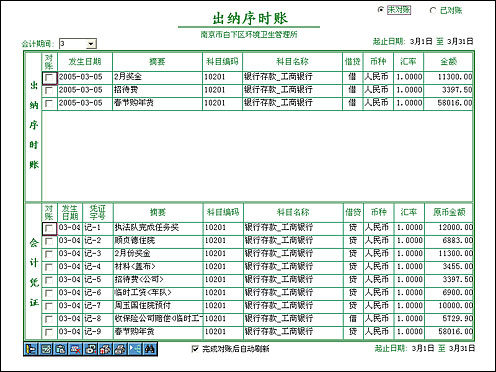Check the box for voucher 记-1
This screenshot has width=496, height=372.
tap(49, 228)
